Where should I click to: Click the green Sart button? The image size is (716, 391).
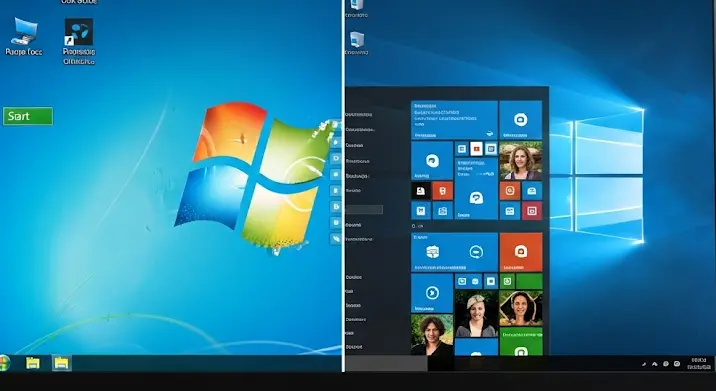point(28,116)
